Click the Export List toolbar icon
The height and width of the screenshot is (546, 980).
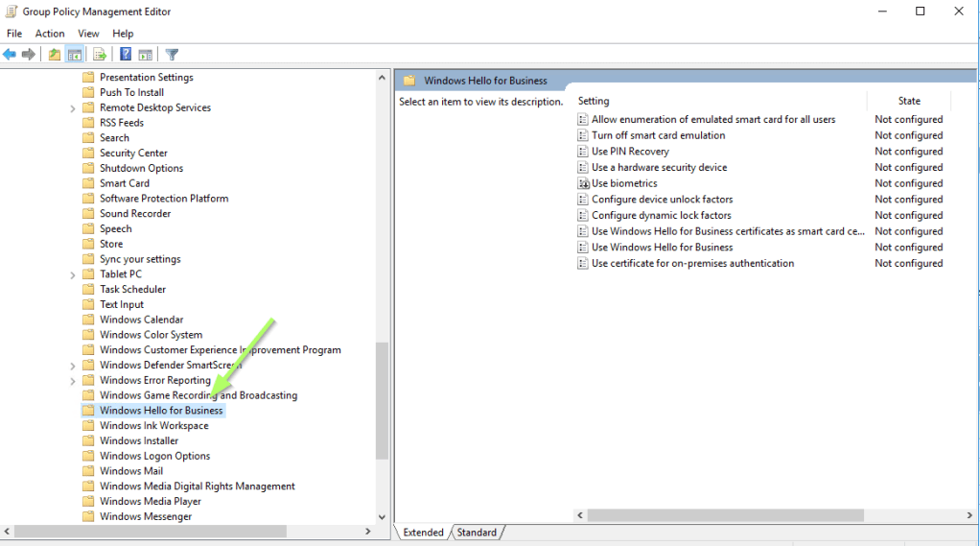99,55
